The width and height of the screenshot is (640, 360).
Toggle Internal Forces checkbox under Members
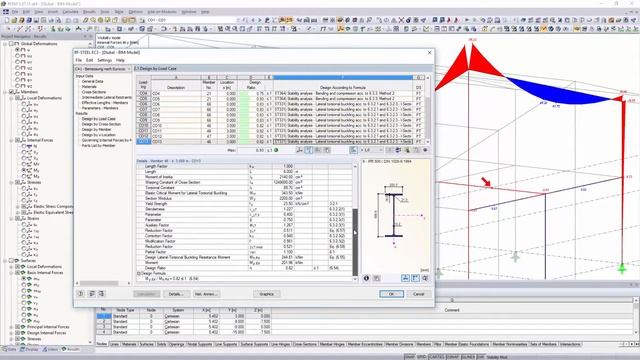pyautogui.click(x=18, y=140)
